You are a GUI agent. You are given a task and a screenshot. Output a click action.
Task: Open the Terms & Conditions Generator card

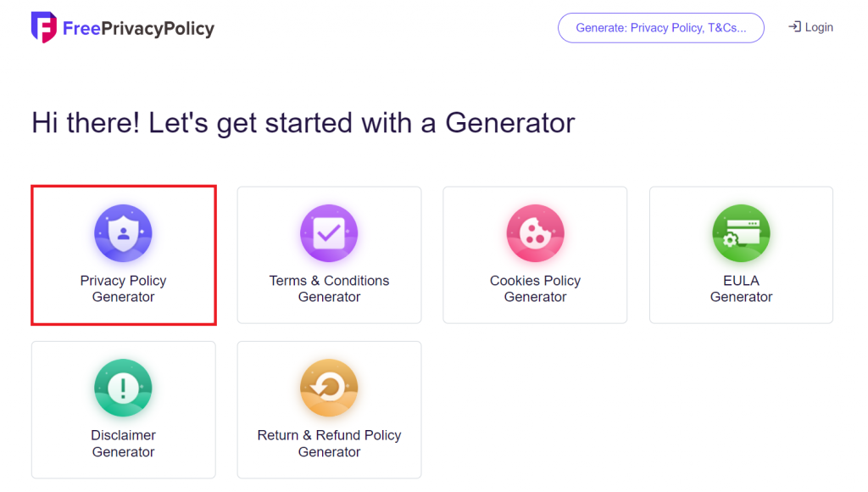point(329,254)
